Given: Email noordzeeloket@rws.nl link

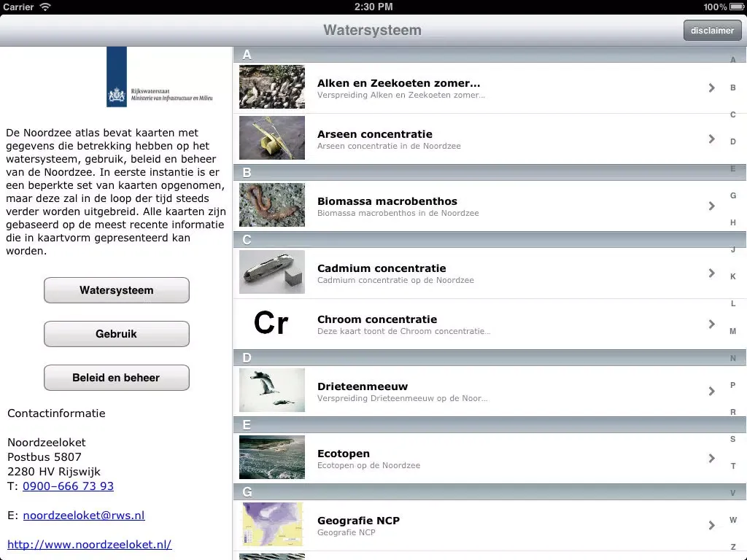Looking at the screenshot, I should click(x=84, y=516).
